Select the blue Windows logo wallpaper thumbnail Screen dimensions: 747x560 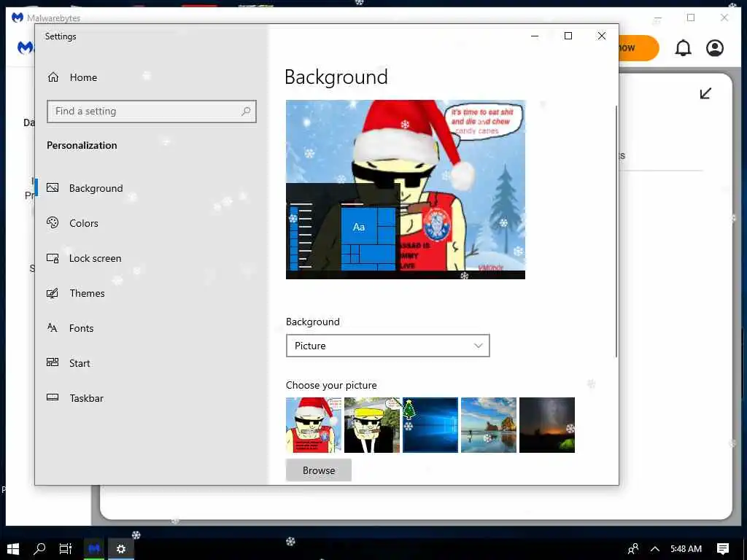click(x=430, y=425)
